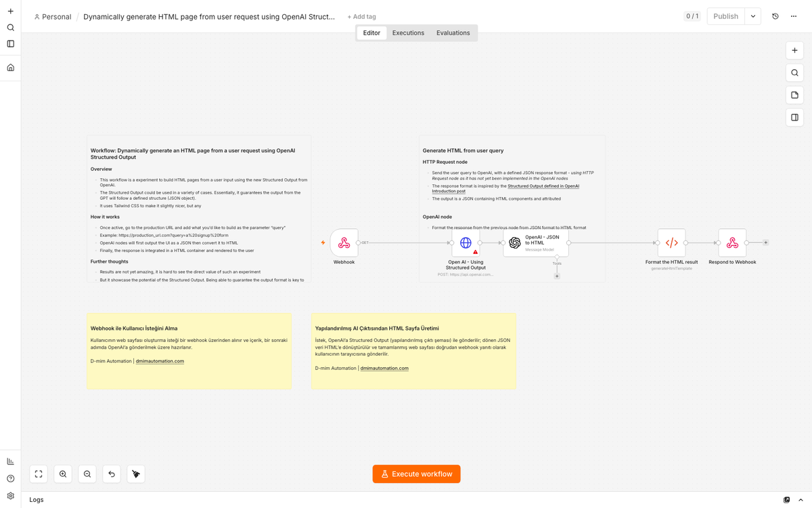
Task: Fit workflow to view
Action: click(x=39, y=474)
